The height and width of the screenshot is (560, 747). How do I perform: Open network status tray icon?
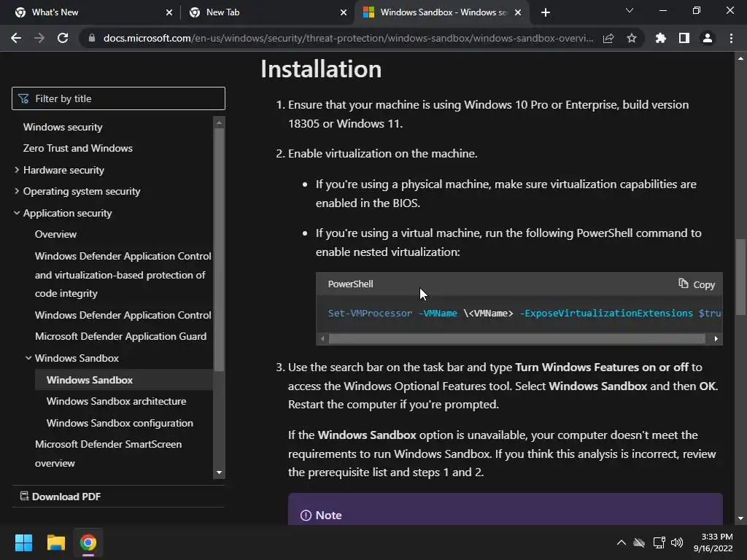coord(659,542)
